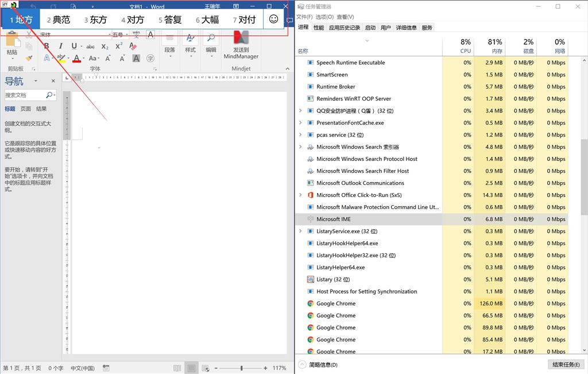Clear all formatting with eraser icon
The width and height of the screenshot is (588, 374).
(x=133, y=46)
